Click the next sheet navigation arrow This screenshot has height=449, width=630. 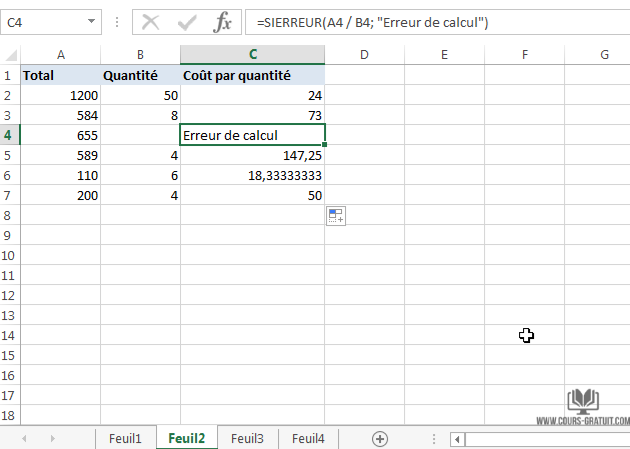coord(51,438)
